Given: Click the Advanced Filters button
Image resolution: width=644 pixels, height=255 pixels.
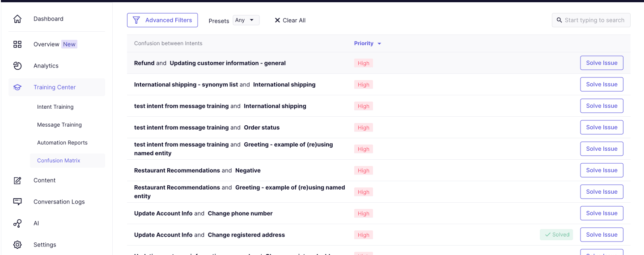Looking at the screenshot, I should [162, 20].
